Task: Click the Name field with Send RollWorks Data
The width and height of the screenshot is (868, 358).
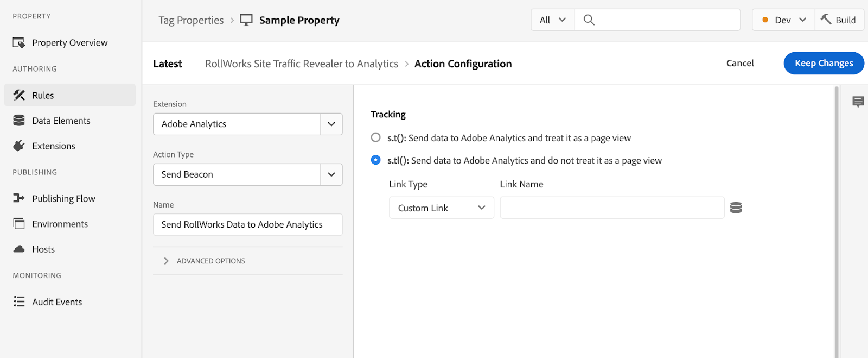Action: 248,224
